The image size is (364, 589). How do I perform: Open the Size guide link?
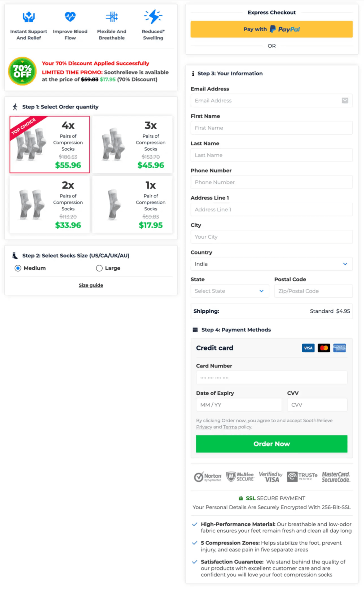[91, 285]
